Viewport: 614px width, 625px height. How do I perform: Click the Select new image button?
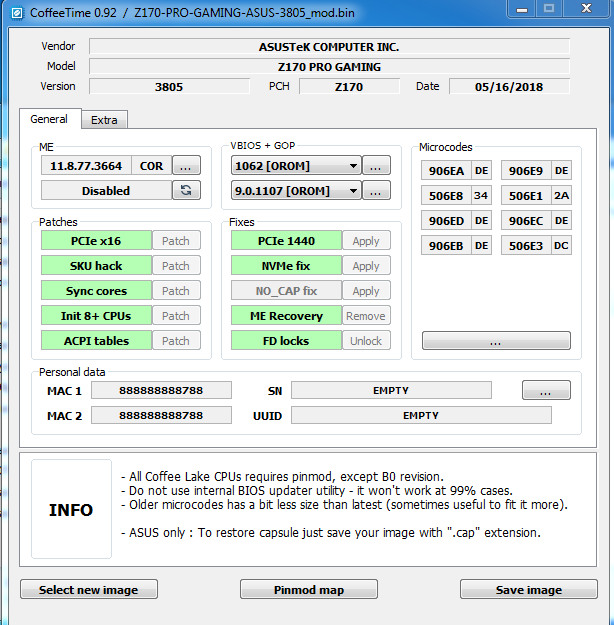point(89,589)
